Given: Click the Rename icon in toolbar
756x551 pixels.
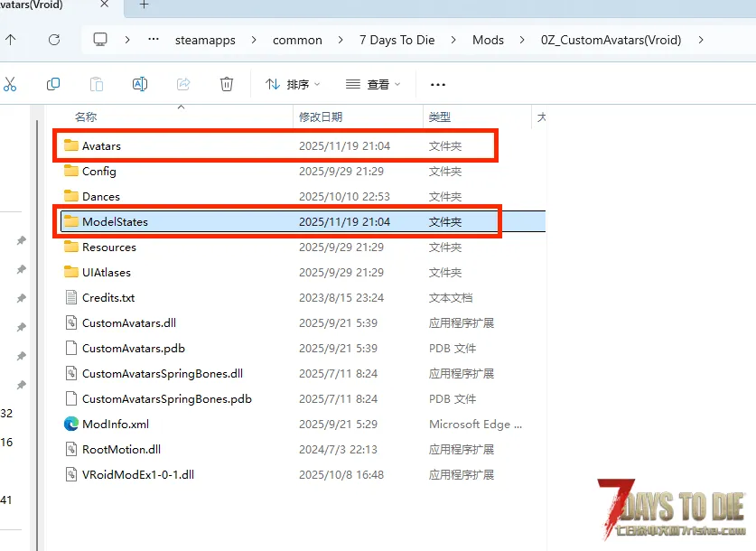Looking at the screenshot, I should coord(140,84).
